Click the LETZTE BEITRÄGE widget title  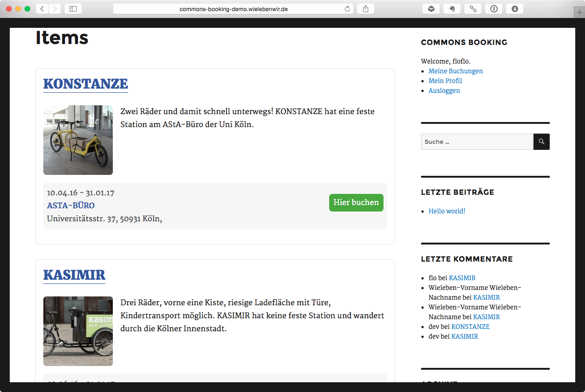point(457,192)
